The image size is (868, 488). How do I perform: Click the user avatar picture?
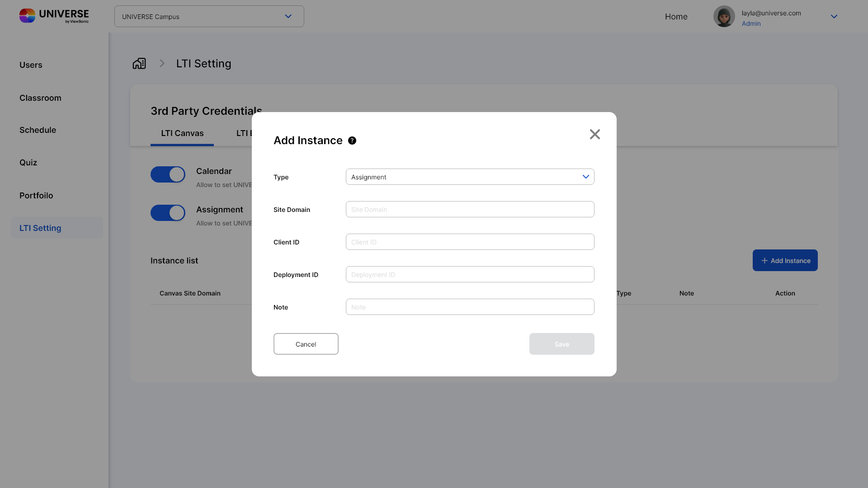(x=724, y=17)
